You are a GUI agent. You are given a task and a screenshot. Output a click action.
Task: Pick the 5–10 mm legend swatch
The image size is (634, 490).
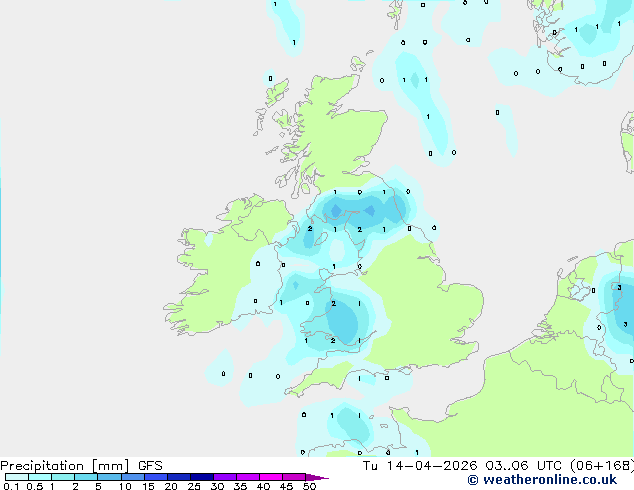(109, 477)
